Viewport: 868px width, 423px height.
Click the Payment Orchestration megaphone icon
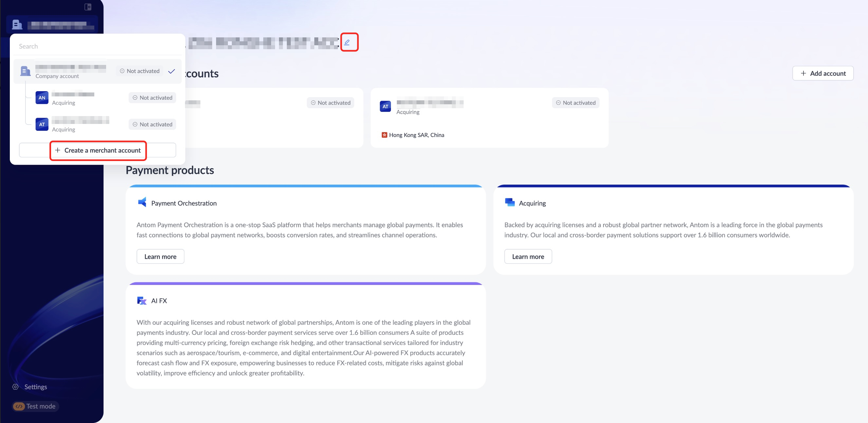(x=142, y=202)
